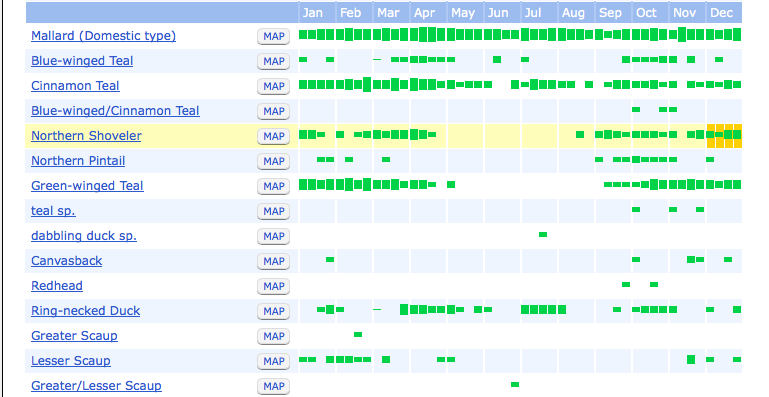Open the Mallard (Domestic type) species link
The height and width of the screenshot is (397, 769).
pyautogui.click(x=103, y=36)
